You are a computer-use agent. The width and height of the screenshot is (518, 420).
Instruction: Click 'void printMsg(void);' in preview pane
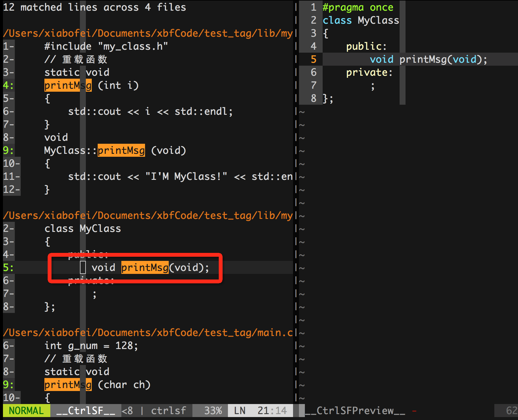pos(429,59)
